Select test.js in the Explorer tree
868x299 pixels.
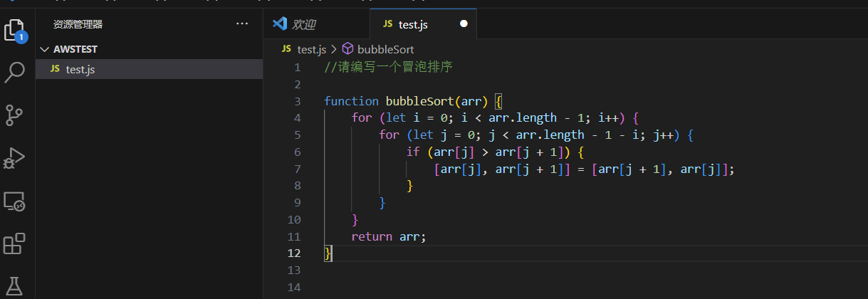pyautogui.click(x=149, y=69)
